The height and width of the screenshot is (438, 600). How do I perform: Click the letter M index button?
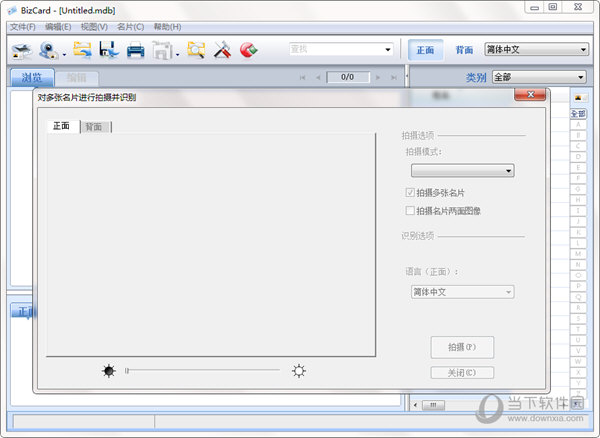pyautogui.click(x=578, y=254)
